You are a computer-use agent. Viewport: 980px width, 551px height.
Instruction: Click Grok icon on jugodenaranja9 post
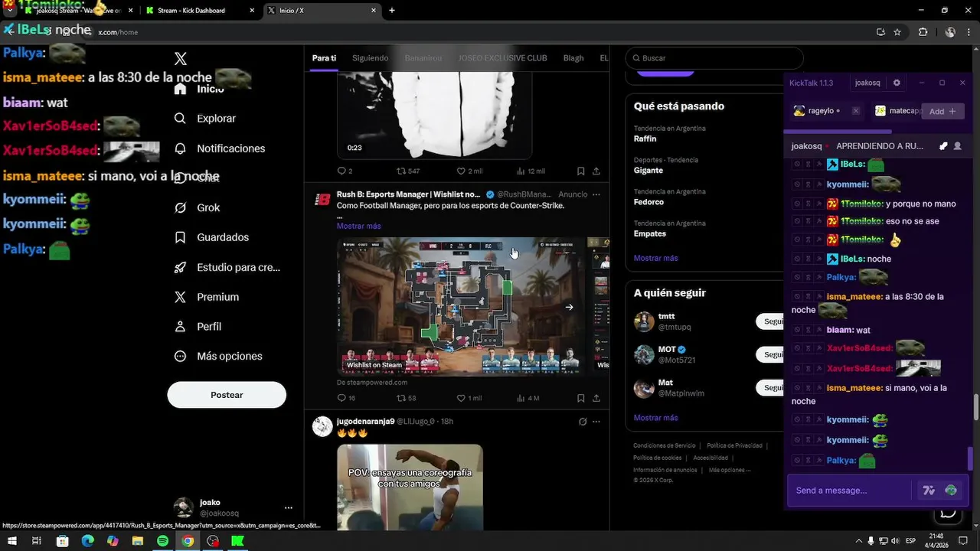click(x=582, y=422)
